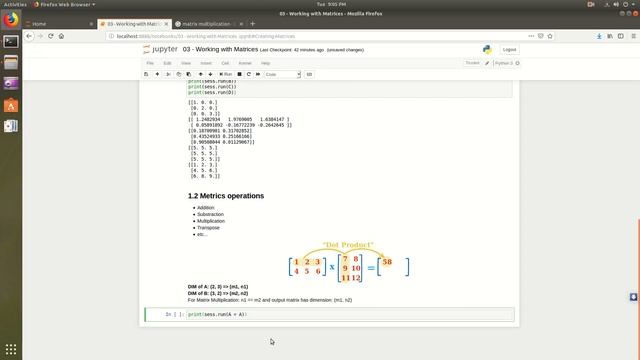Click the code cell containing print(sess.run(A + A))
Viewport: 640px width, 360px height.
coord(350,314)
